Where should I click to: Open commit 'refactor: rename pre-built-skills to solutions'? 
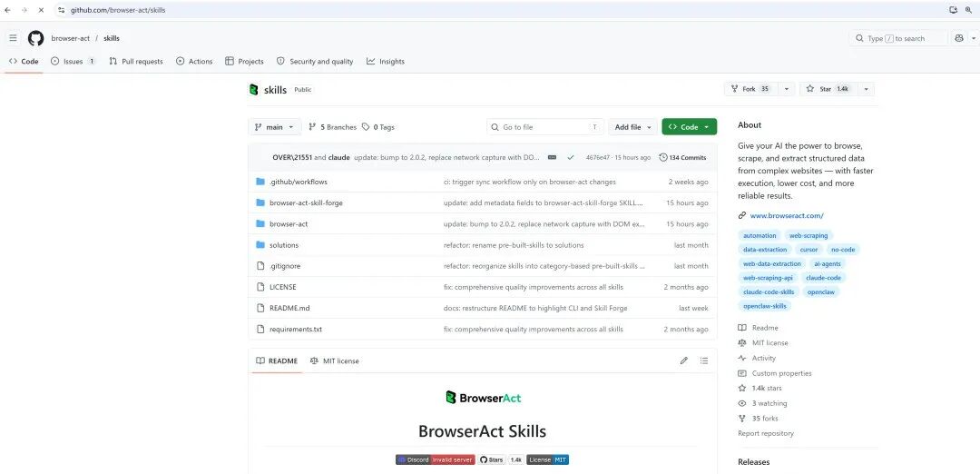tap(514, 245)
